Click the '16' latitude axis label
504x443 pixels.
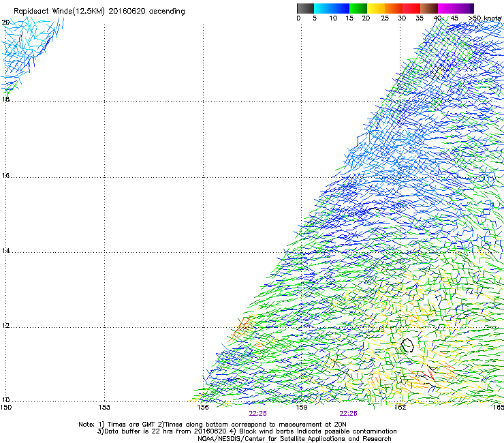pos(5,175)
